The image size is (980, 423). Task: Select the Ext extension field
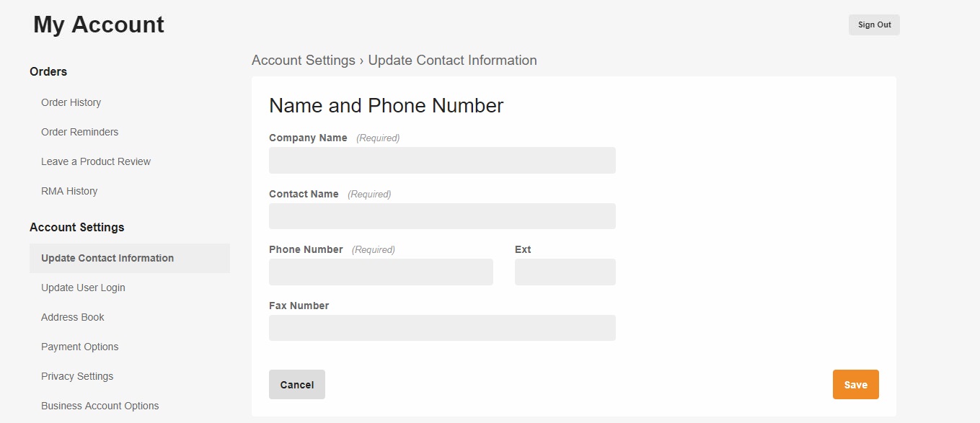[565, 272]
